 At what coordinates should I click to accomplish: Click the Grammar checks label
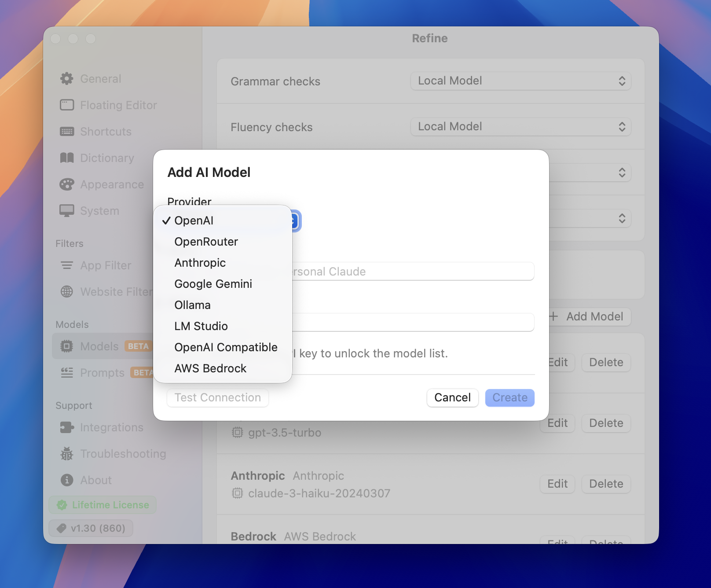coord(275,81)
